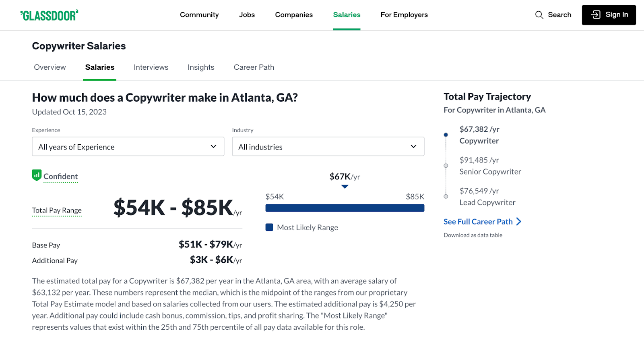Open the All industries dropdown

(x=328, y=146)
